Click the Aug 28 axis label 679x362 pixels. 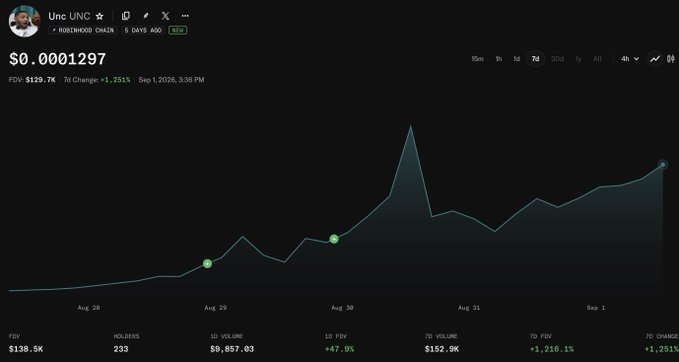89,308
